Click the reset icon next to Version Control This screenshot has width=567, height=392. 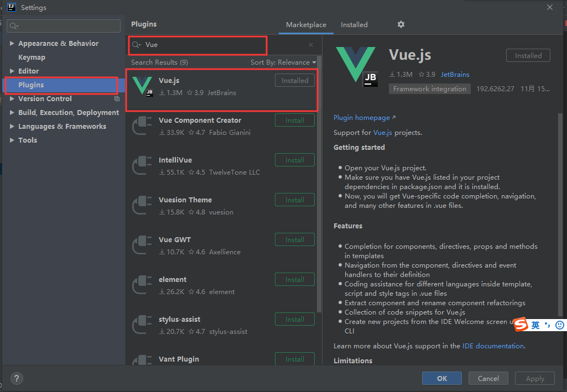pyautogui.click(x=116, y=98)
